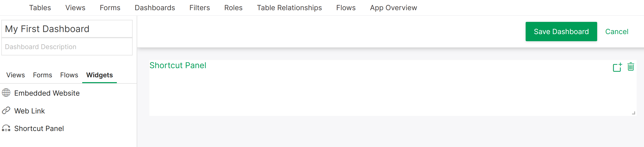Open the Flows tab in the sidebar
Viewport: 644px width, 147px height.
(69, 75)
